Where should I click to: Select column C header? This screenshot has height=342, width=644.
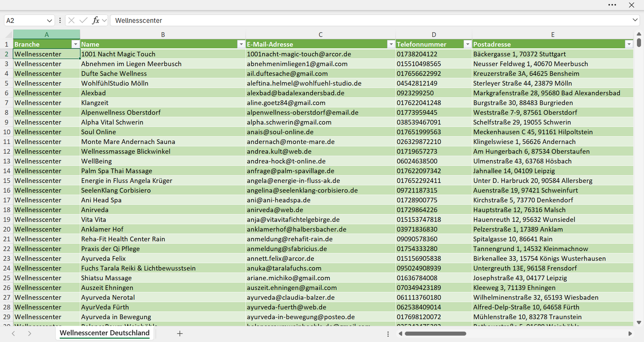[x=321, y=34]
